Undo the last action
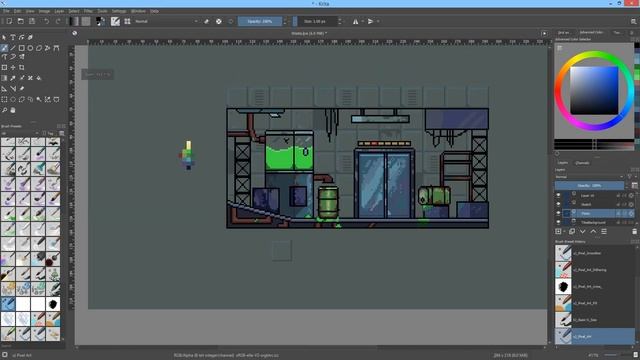Image resolution: width=640 pixels, height=360 pixels. pyautogui.click(x=47, y=21)
